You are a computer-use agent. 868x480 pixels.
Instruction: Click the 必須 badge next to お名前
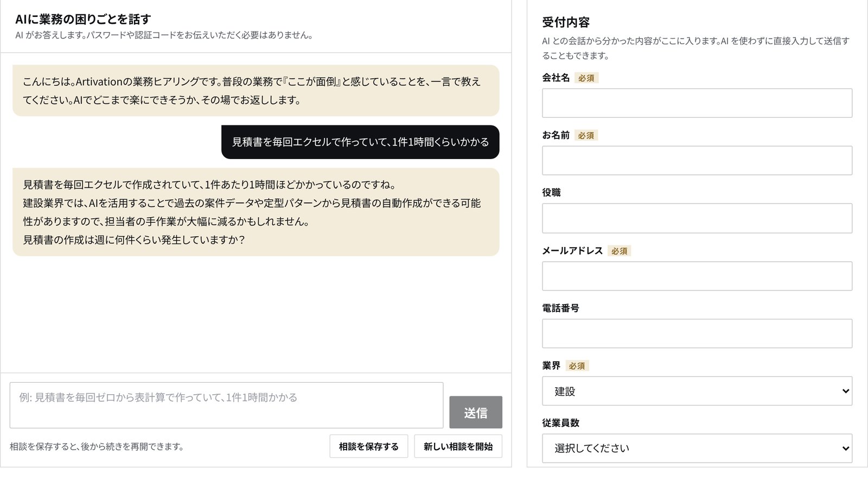pos(586,135)
